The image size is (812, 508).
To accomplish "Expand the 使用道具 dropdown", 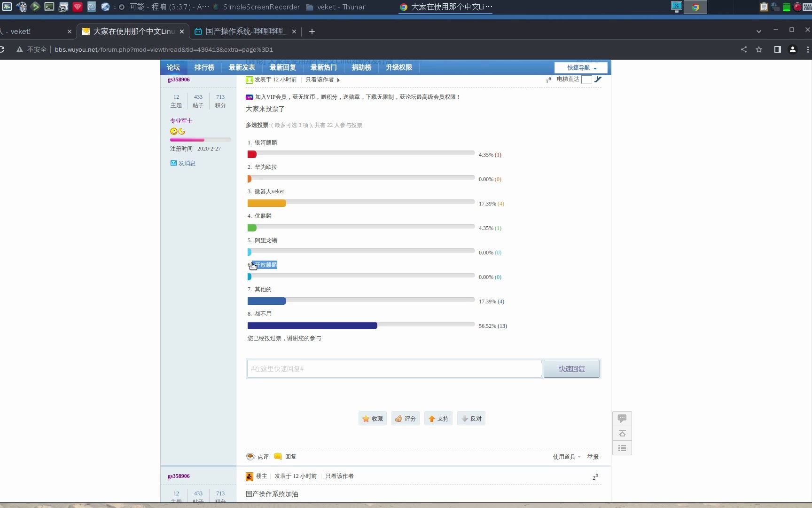I will click(566, 457).
